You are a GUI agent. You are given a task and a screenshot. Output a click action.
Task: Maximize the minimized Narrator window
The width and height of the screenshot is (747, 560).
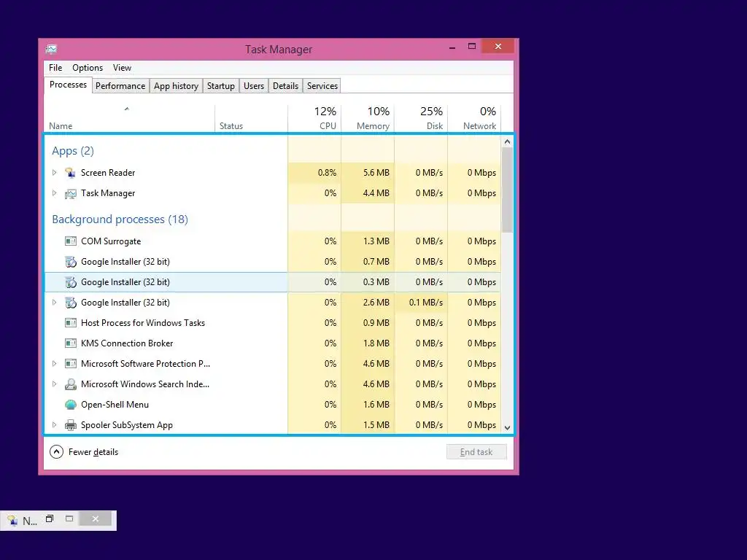pyautogui.click(x=69, y=519)
